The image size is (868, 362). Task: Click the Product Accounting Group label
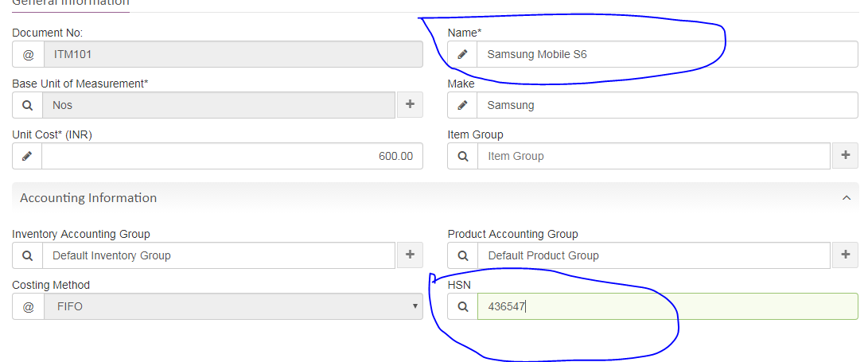[512, 234]
